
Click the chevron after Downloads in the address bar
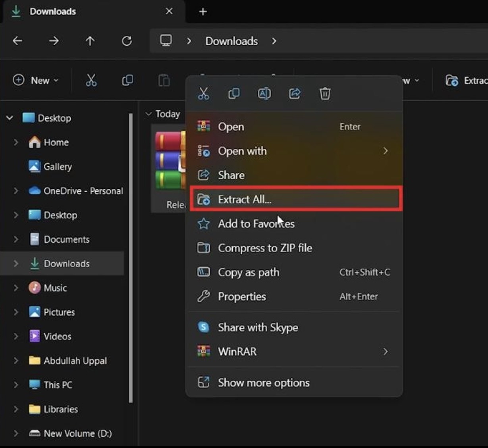(274, 41)
